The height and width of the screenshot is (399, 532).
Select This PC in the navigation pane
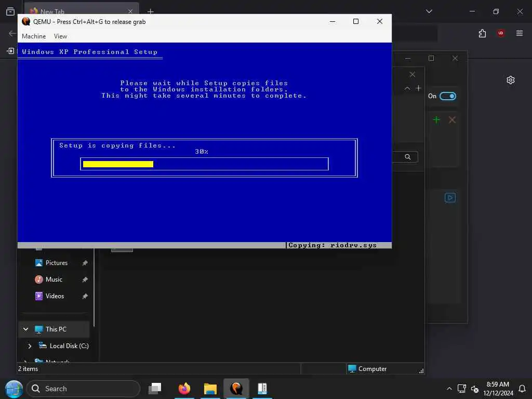pos(54,329)
